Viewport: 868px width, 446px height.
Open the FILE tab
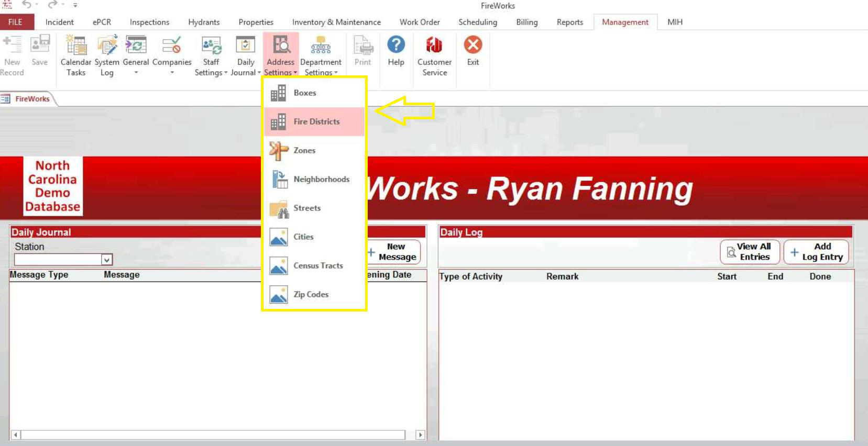tap(16, 22)
